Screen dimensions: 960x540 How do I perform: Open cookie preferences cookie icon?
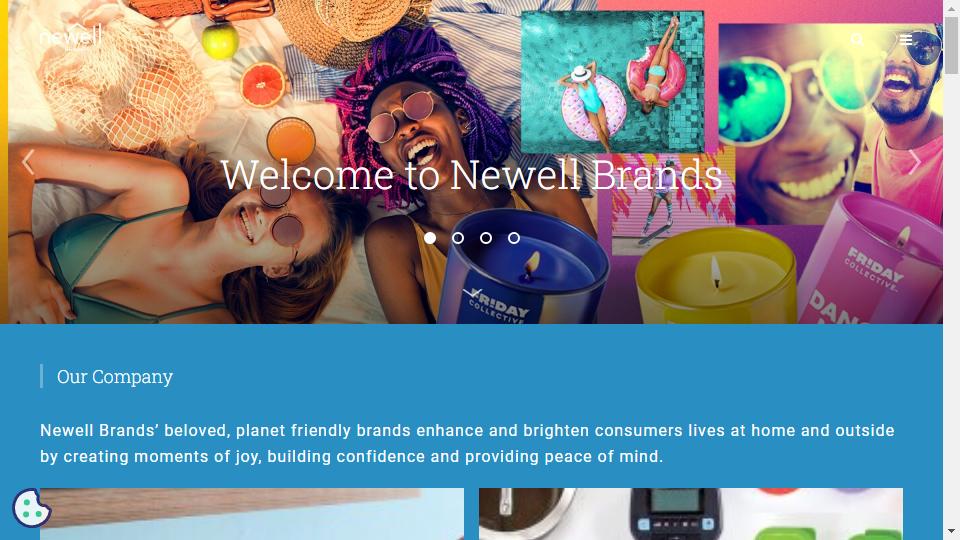point(31,508)
